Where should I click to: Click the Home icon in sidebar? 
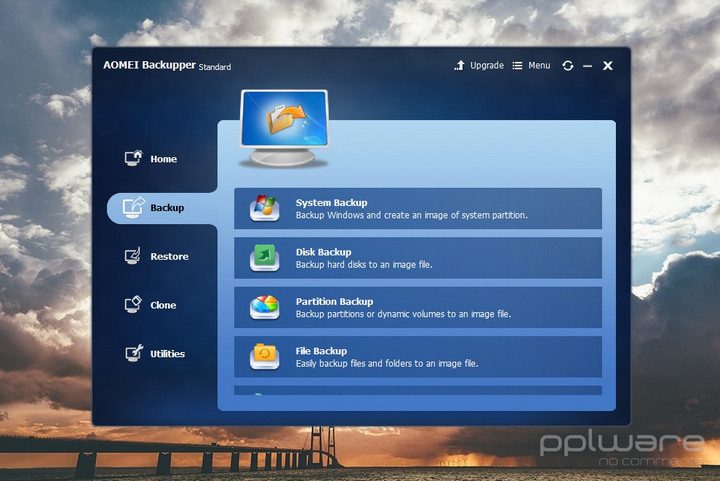tap(133, 159)
